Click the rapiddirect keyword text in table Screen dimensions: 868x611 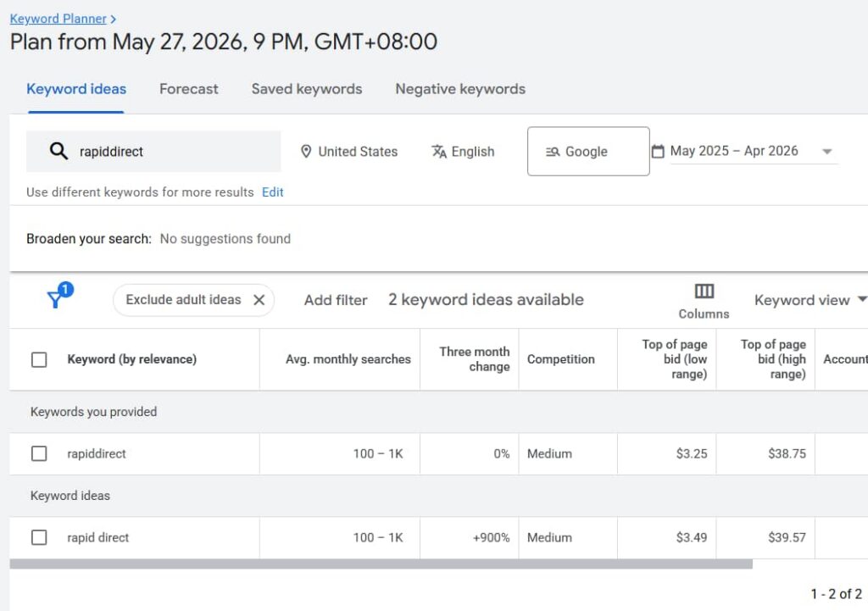click(x=97, y=454)
